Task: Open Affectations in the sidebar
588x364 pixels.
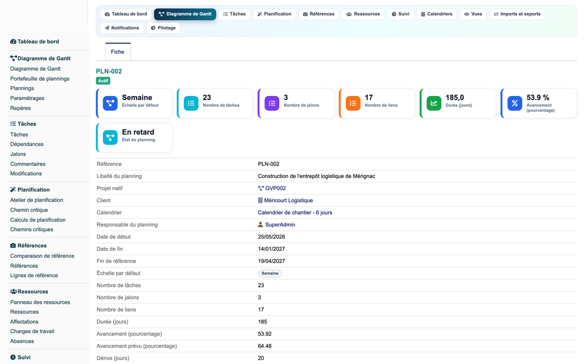Action: (24, 322)
